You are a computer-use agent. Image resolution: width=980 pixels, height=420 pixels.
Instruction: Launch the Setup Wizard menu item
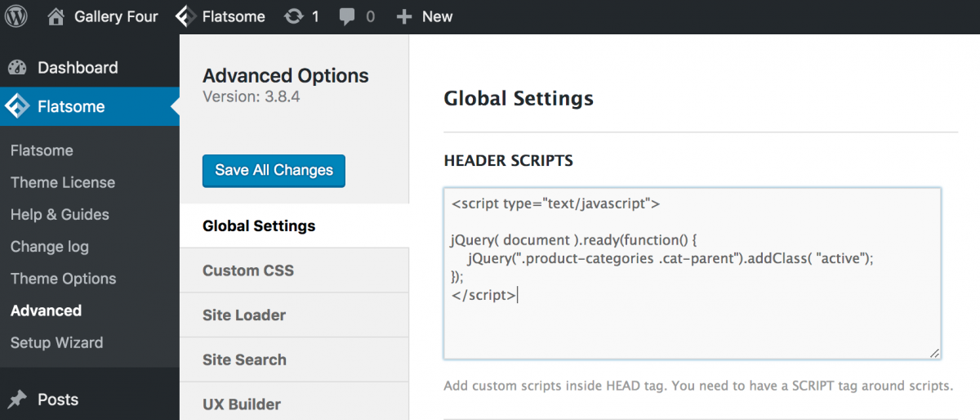coord(56,342)
